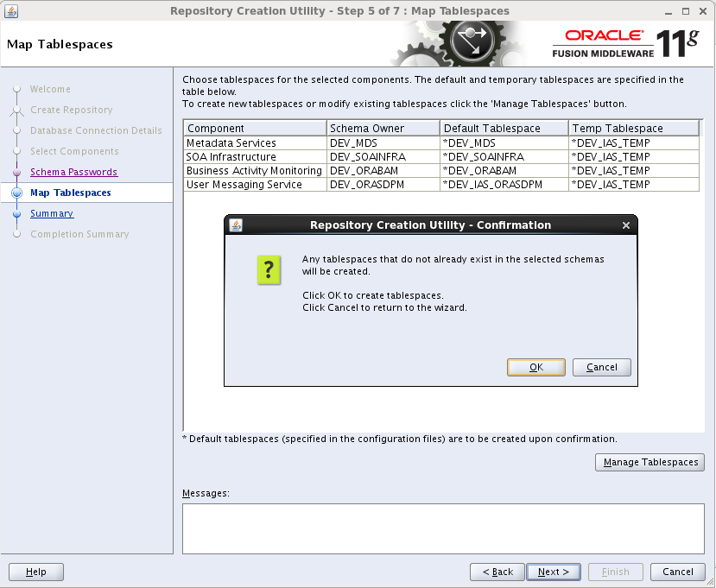Click the Messages text area
Viewport: 716px width, 588px height.
[x=442, y=528]
